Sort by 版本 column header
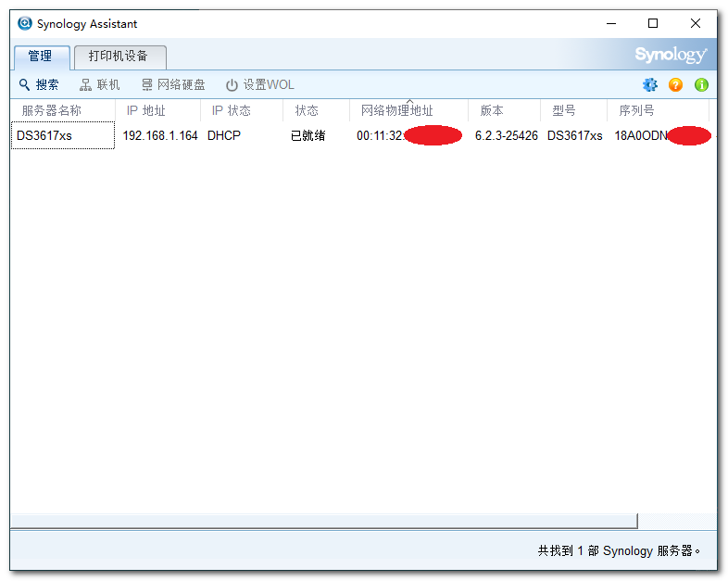728x581 pixels. 504,110
